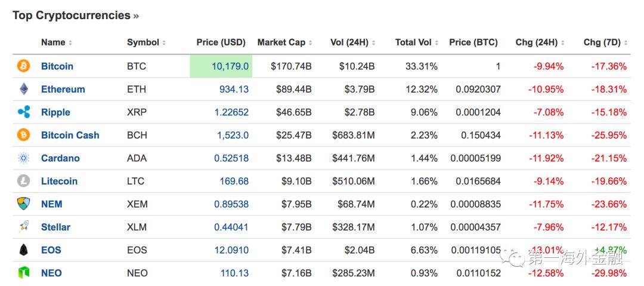Open the Litecoin name link

(x=59, y=181)
